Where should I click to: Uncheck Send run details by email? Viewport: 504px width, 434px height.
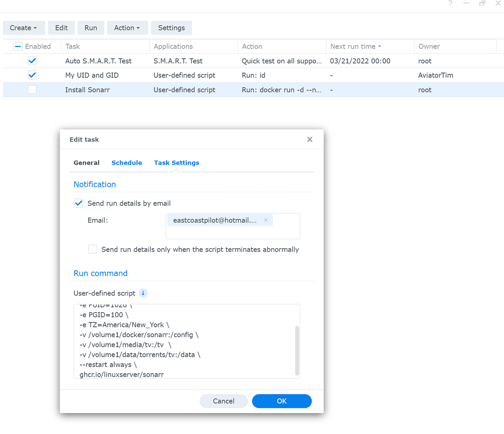click(79, 203)
